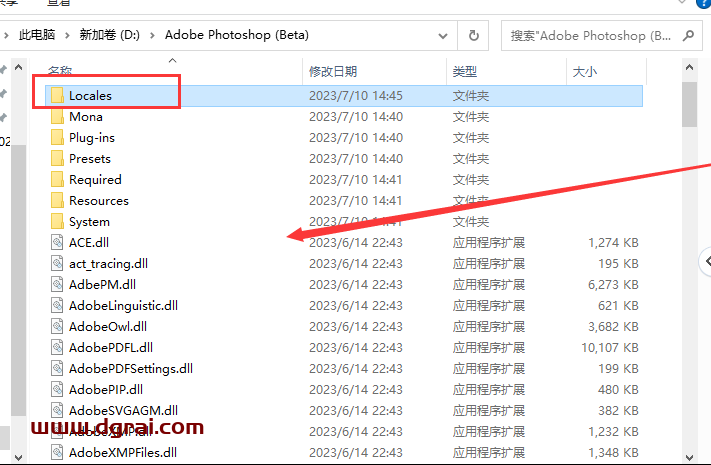Expand the chevron before 此电脑 breadcrumb
Screen dimensions: 711x465
6,35
